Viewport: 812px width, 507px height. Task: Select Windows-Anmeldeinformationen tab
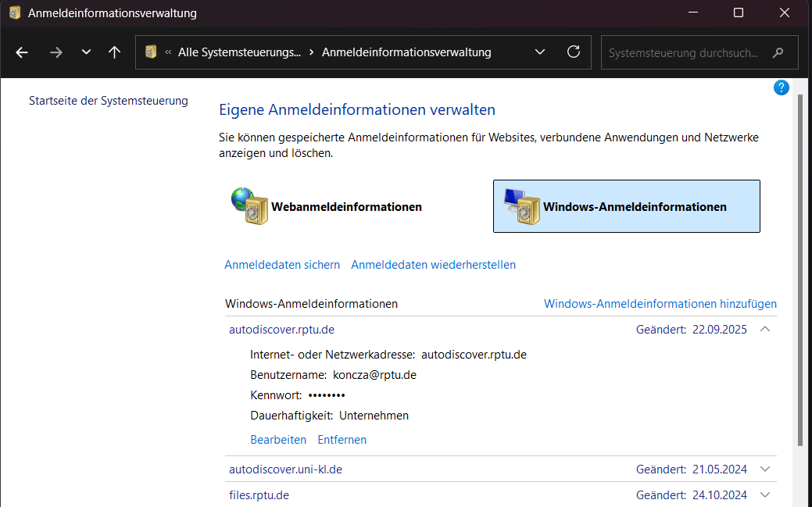point(626,207)
